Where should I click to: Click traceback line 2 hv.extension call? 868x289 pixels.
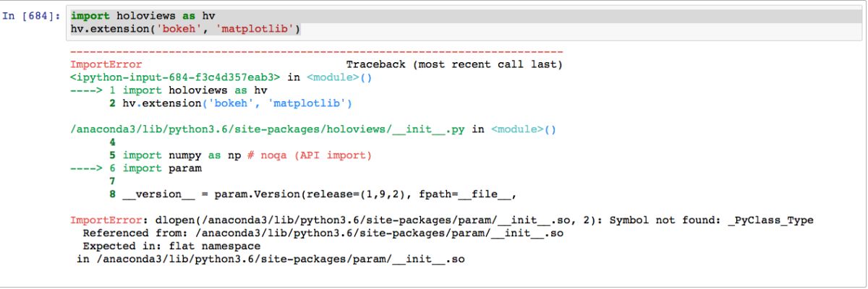[x=231, y=103]
